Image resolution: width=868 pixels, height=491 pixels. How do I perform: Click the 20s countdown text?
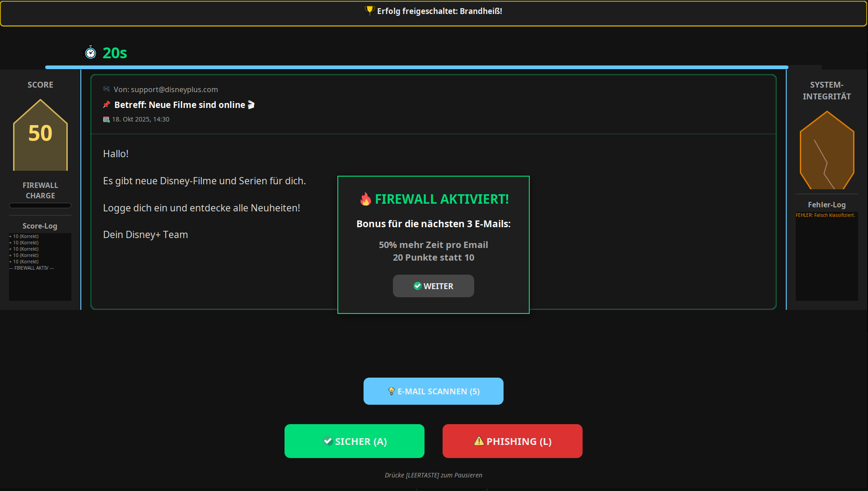coord(115,53)
